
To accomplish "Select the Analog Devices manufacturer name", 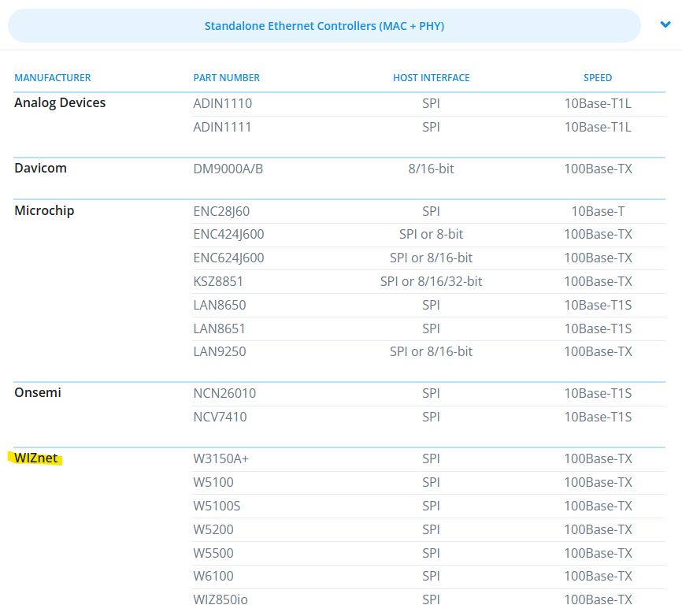I will [x=60, y=103].
